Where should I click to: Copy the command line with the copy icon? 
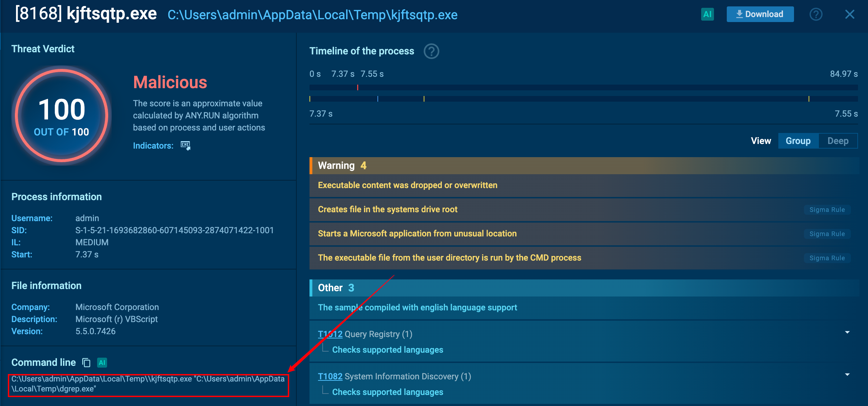pos(86,362)
